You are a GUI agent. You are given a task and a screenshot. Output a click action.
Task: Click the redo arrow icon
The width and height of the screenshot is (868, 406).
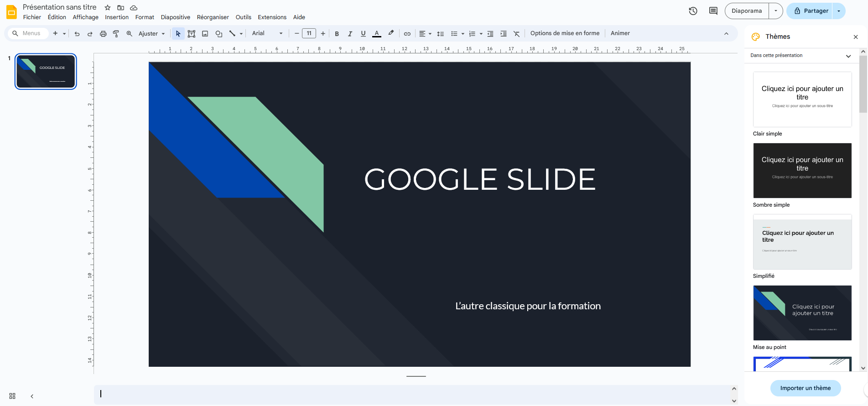(90, 34)
